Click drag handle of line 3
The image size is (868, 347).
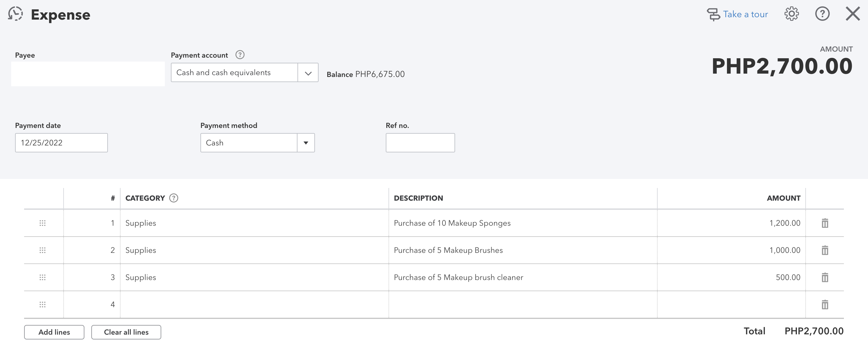point(42,278)
